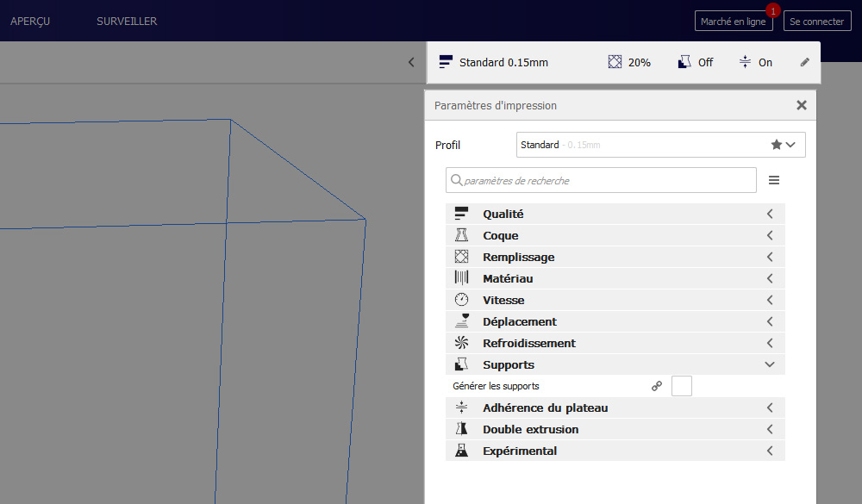This screenshot has height=504, width=862.
Task: Click the Double extrusion label
Action: coord(530,429)
